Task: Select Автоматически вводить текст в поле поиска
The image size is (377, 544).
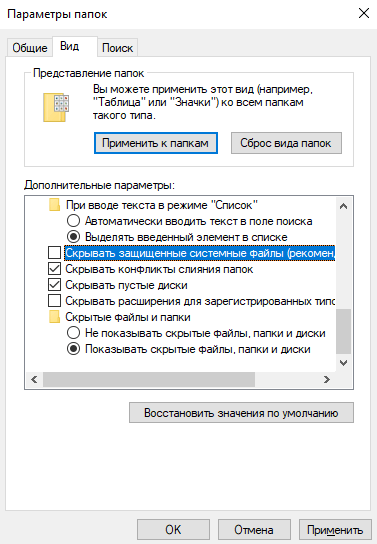Action: [74, 221]
